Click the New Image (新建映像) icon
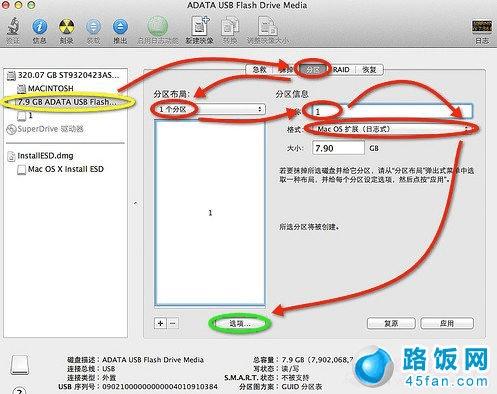Viewport: 497px width, 394px height. (x=199, y=26)
